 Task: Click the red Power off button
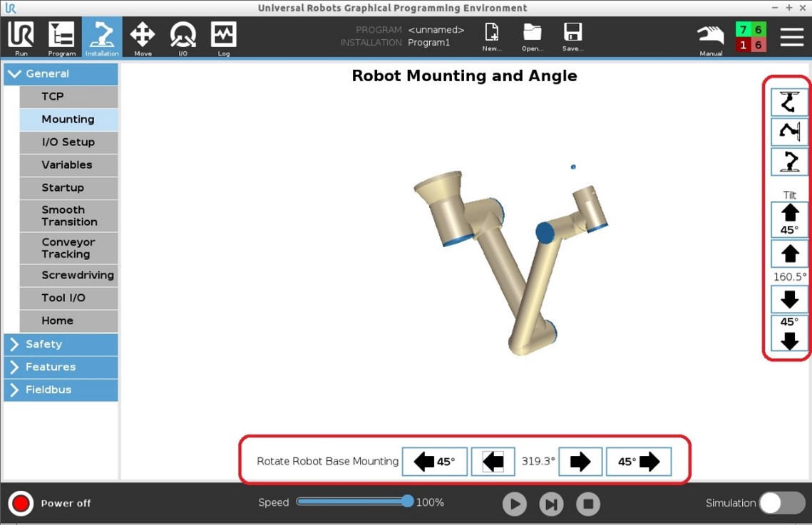(x=21, y=504)
